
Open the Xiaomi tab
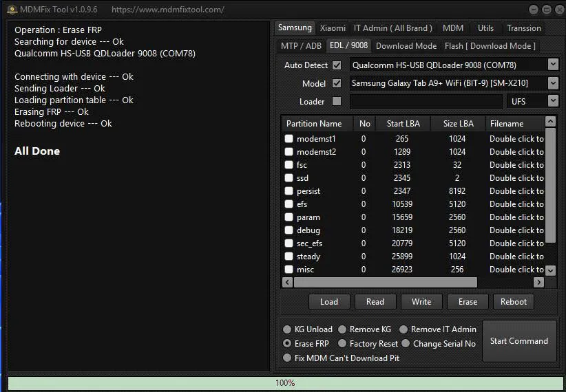333,28
